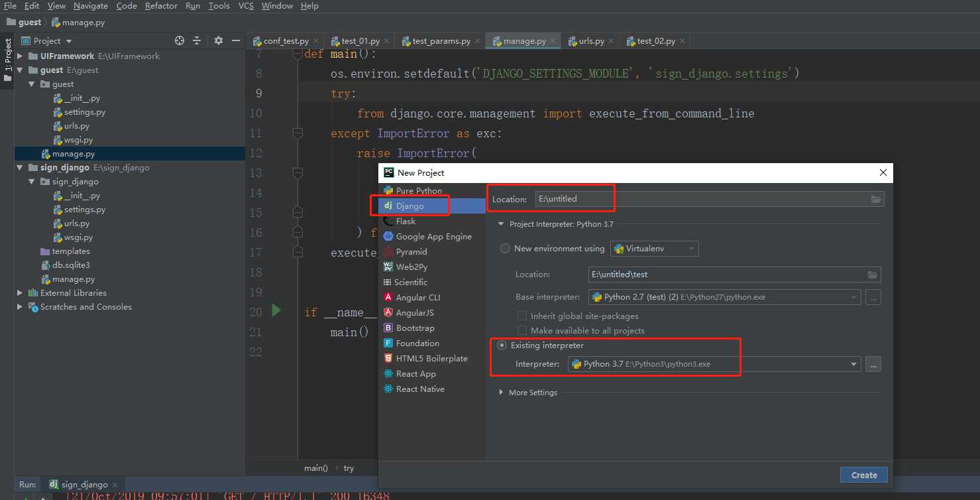Browse for the new environment Location folder
The width and height of the screenshot is (980, 500).
point(873,275)
